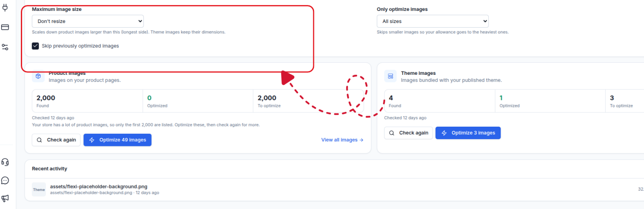Click the Theme badge in Recent activity
Screen dimensions: 644x209
39,189
